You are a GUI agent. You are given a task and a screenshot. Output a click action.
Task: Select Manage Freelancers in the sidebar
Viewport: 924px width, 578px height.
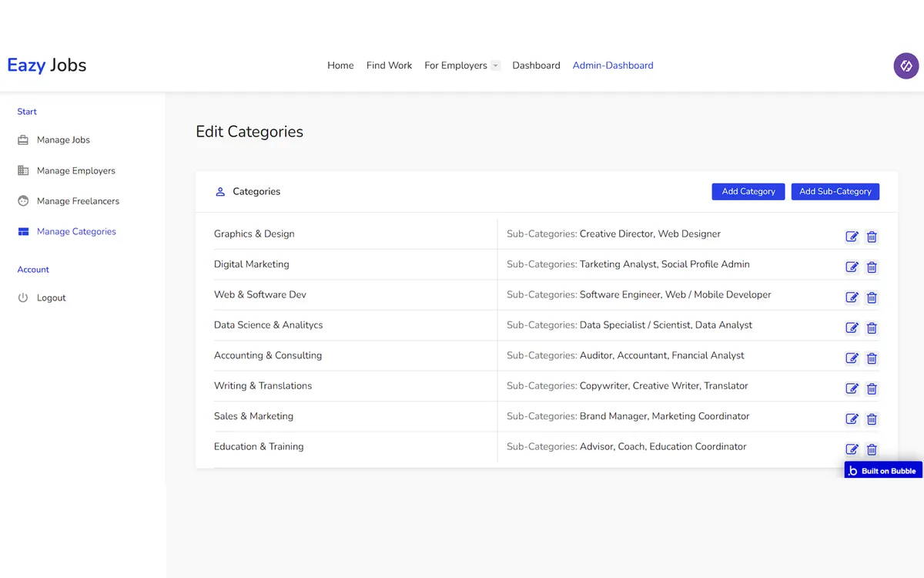[x=78, y=201]
